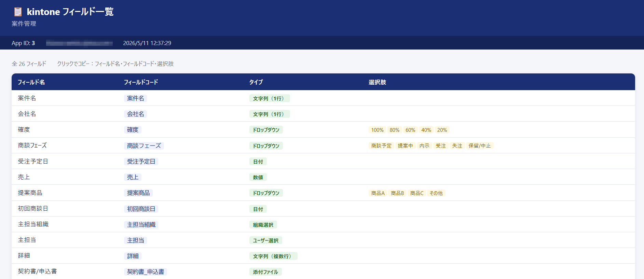This screenshot has width=644, height=279.
Task: Copy the '20%' option chip
Action: pyautogui.click(x=442, y=130)
